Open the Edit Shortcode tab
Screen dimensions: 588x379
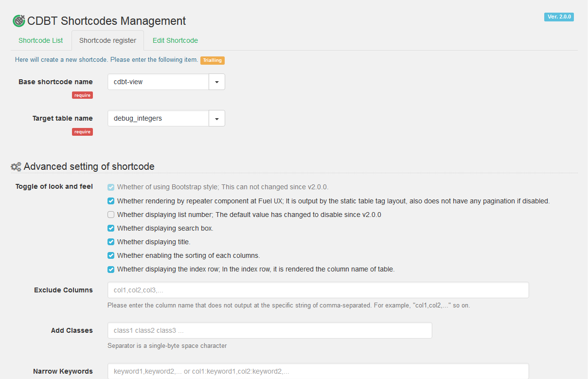[175, 40]
